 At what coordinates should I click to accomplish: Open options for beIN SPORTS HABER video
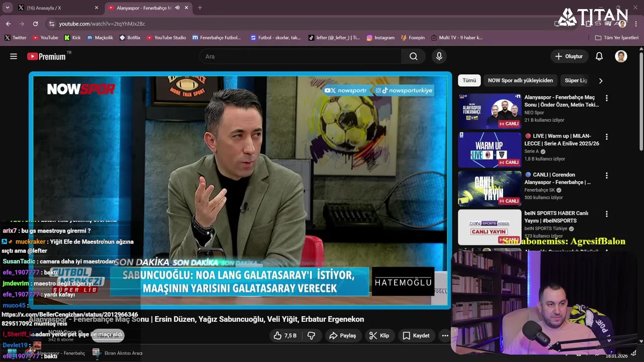(x=606, y=214)
